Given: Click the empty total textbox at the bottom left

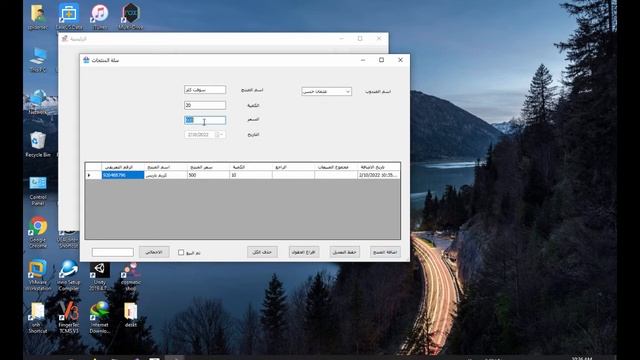Looking at the screenshot, I should [113, 252].
